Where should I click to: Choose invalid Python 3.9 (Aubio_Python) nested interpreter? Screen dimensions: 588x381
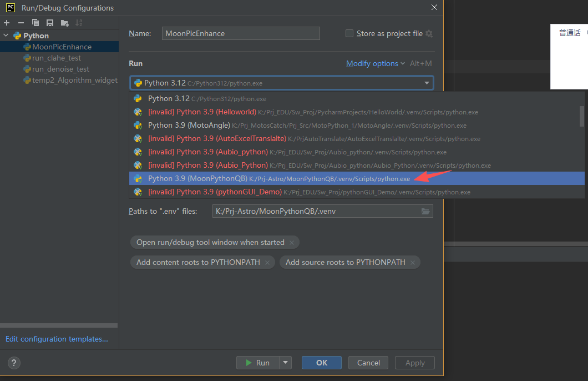point(354,165)
